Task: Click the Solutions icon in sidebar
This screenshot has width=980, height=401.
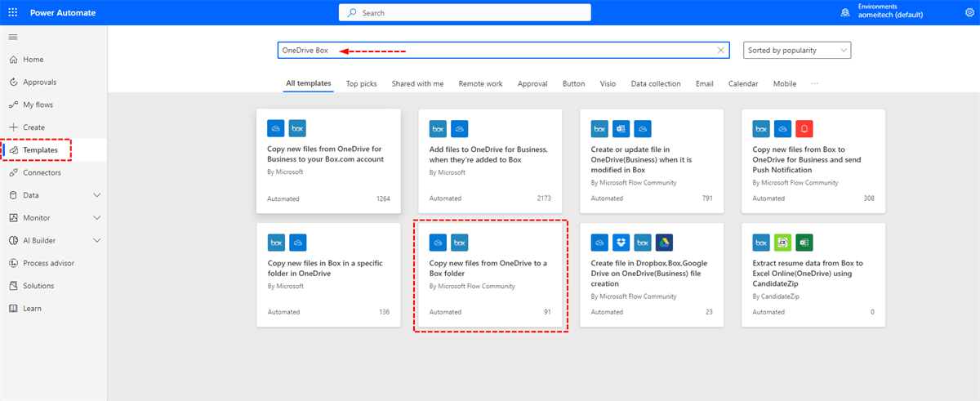Action: click(13, 286)
